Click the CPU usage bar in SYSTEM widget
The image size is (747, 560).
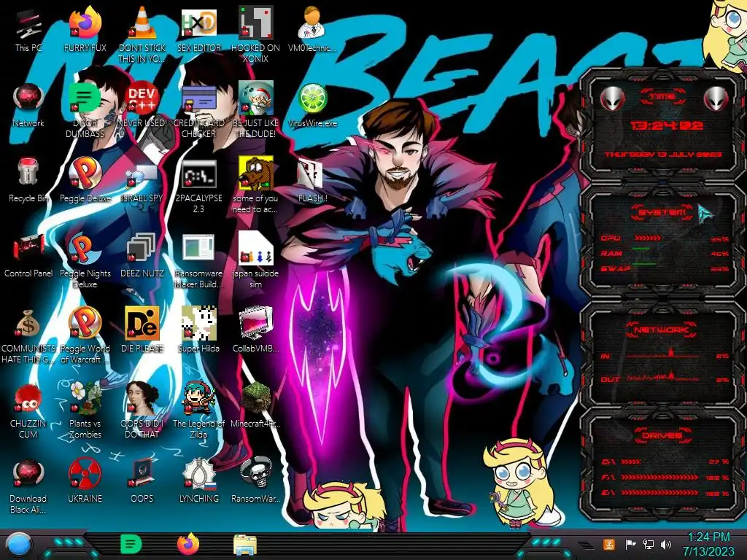[648, 238]
